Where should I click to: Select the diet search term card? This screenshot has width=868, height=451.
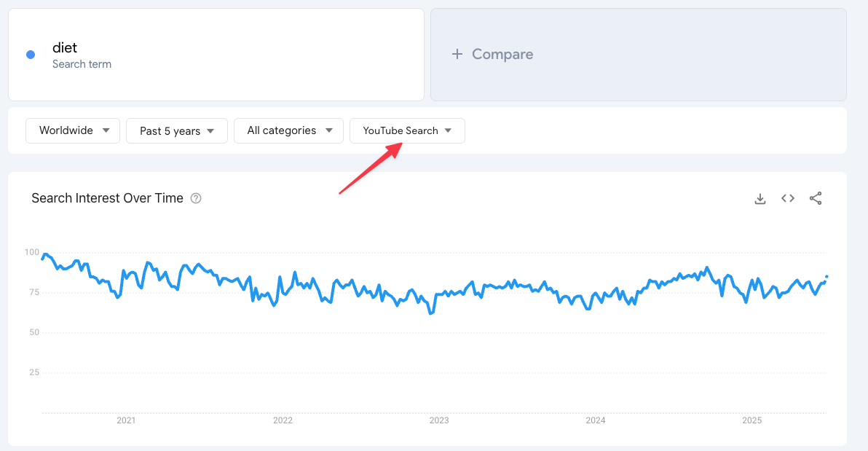point(216,54)
